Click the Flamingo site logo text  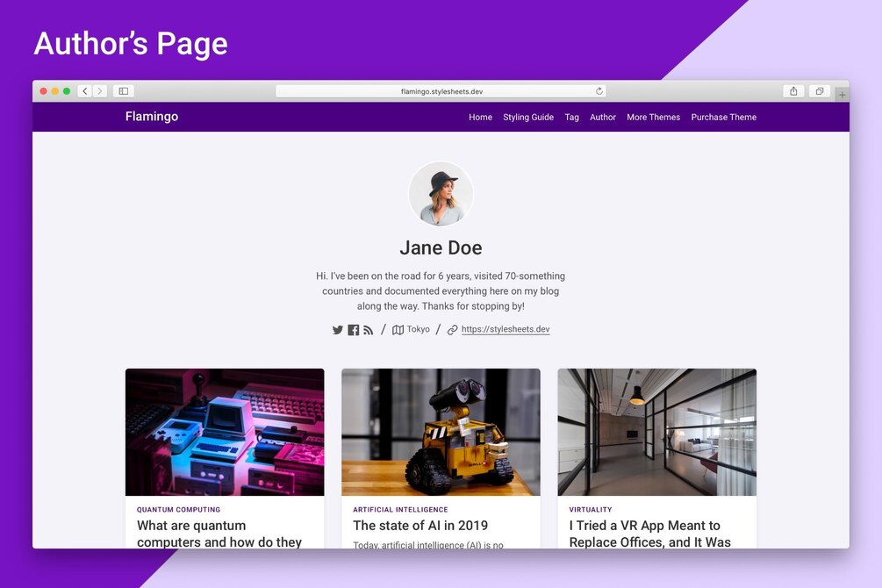(x=152, y=117)
